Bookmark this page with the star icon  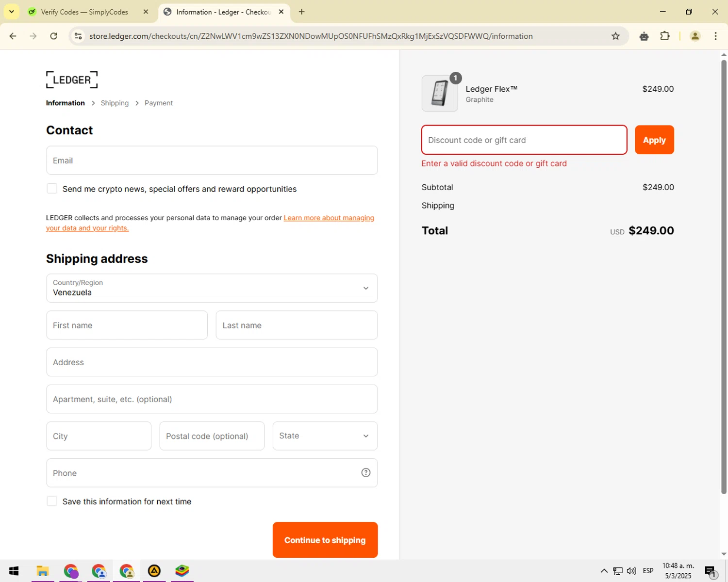(x=615, y=36)
